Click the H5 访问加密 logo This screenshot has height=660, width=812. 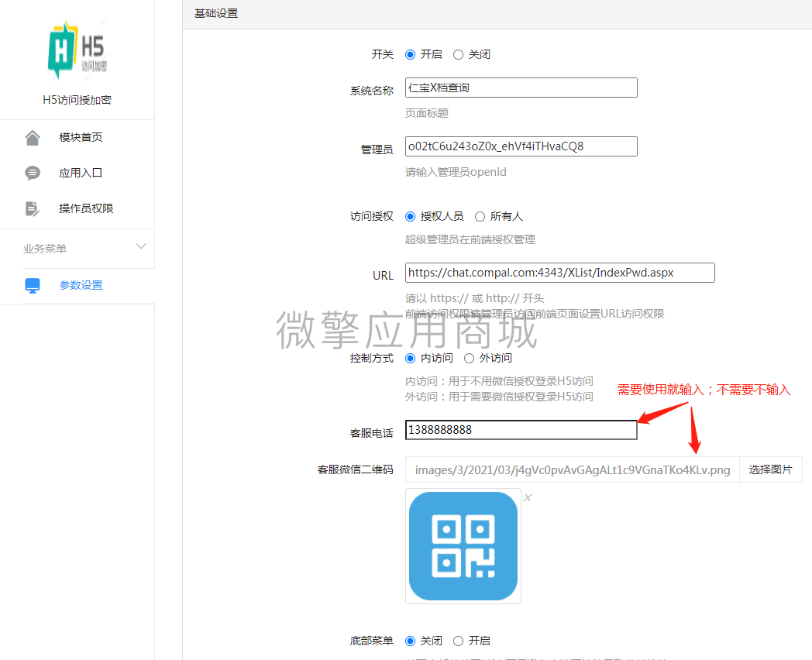click(x=76, y=51)
